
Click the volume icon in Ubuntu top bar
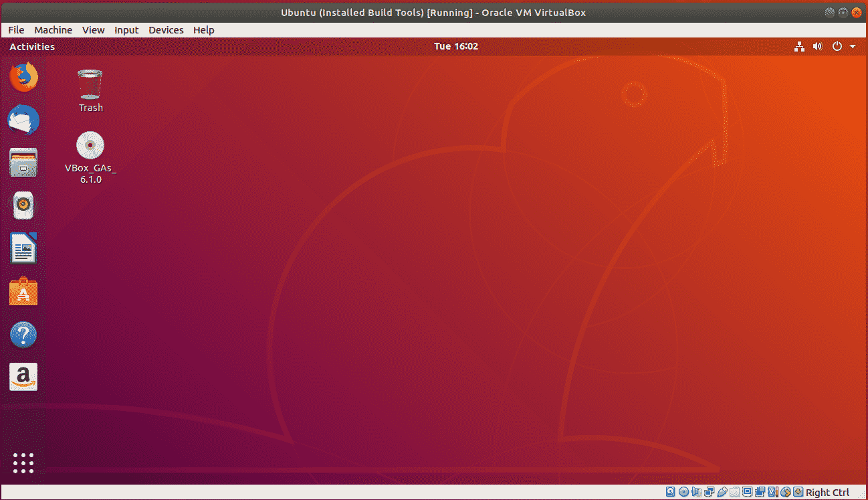[x=817, y=46]
